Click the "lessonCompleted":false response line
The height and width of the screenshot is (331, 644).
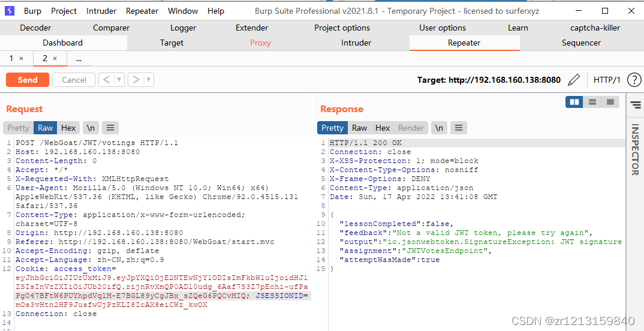(x=396, y=224)
